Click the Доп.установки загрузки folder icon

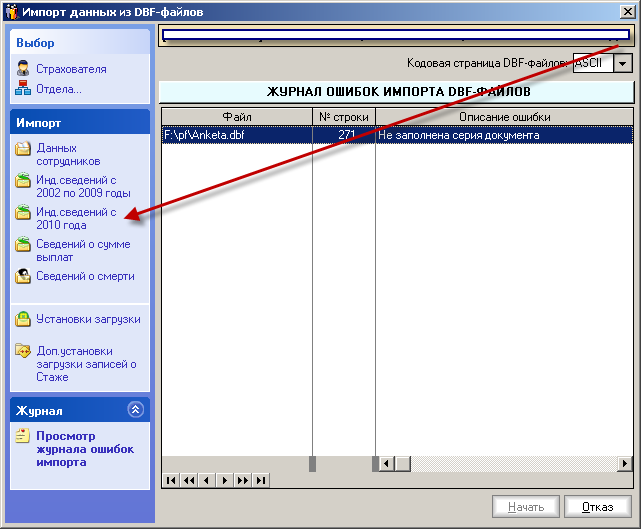click(x=23, y=350)
